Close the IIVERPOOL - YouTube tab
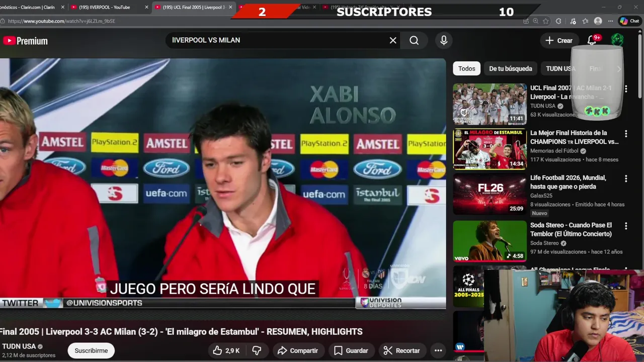Image resolution: width=644 pixels, height=362 pixels. [146, 8]
